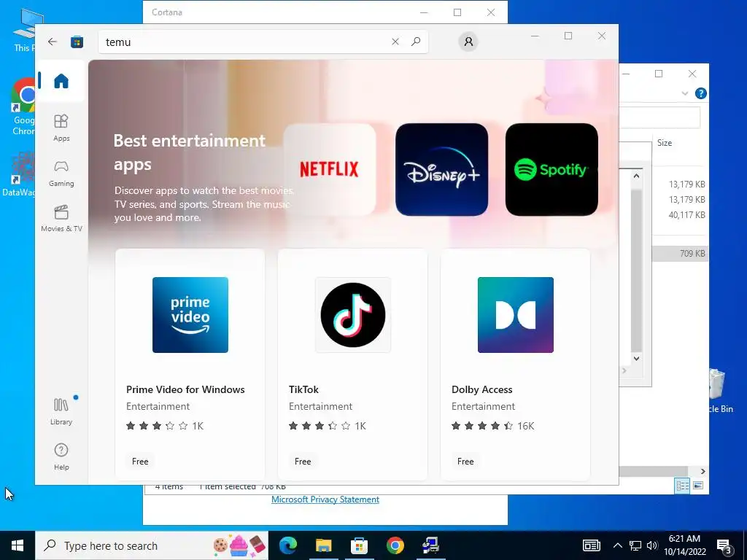Switch to the Gaming section

point(61,174)
